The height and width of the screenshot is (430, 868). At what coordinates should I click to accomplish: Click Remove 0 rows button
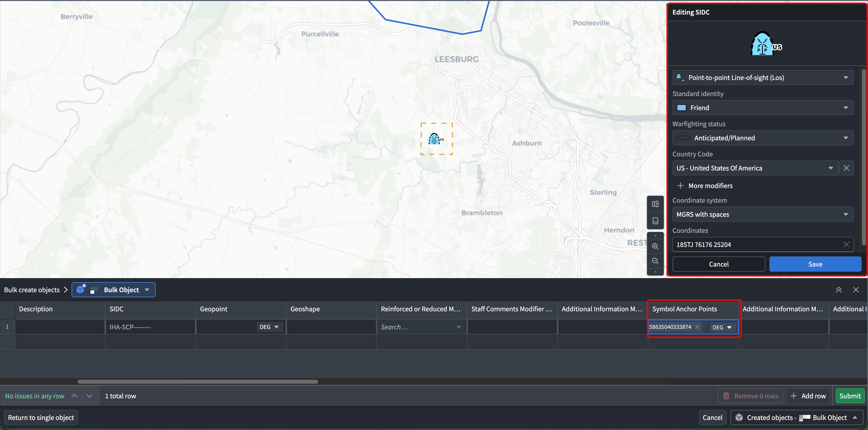pyautogui.click(x=750, y=396)
